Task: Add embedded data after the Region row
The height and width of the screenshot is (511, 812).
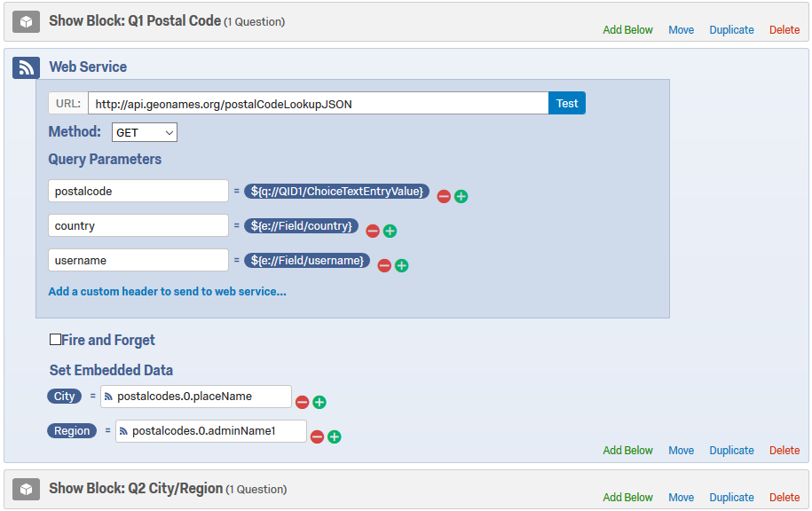Action: coord(335,437)
